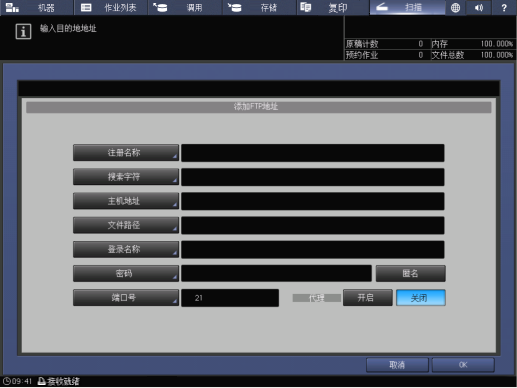Click the 文件路径 input field

(x=313, y=225)
